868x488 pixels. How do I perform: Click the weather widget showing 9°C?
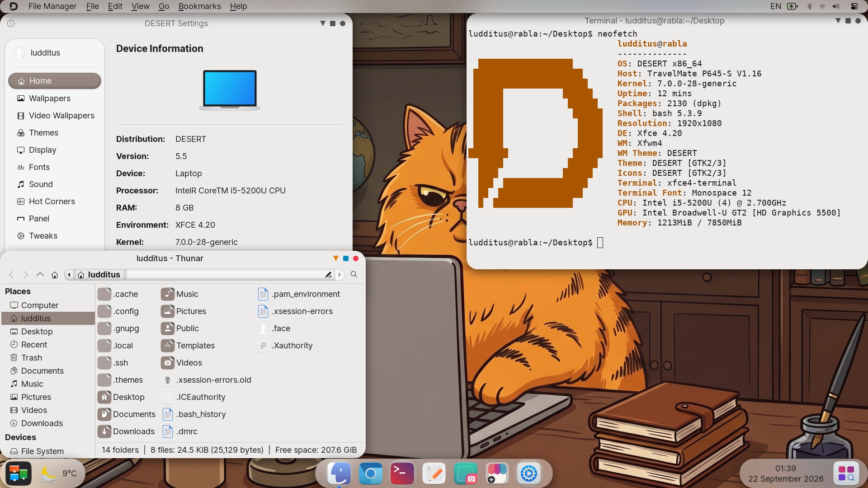click(x=59, y=474)
